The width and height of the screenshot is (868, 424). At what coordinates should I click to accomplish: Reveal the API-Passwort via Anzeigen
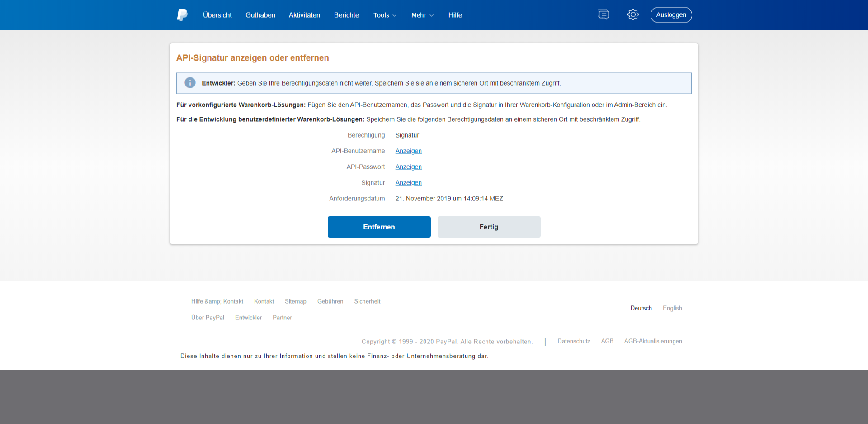408,167
